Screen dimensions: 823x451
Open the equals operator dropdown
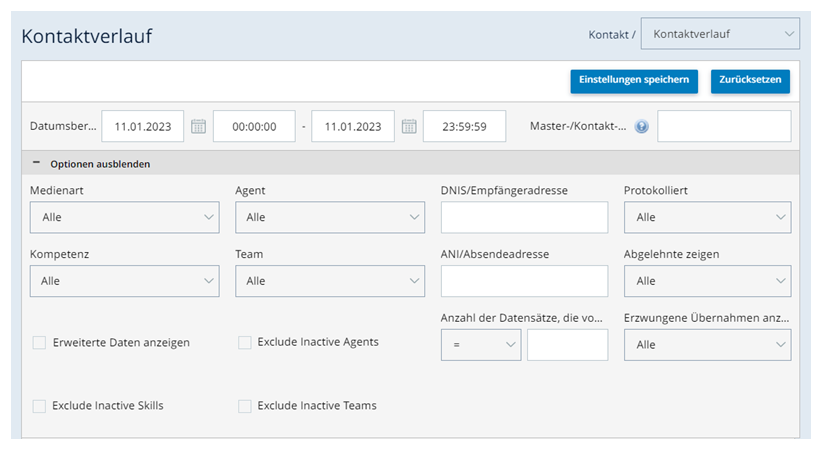coord(481,345)
